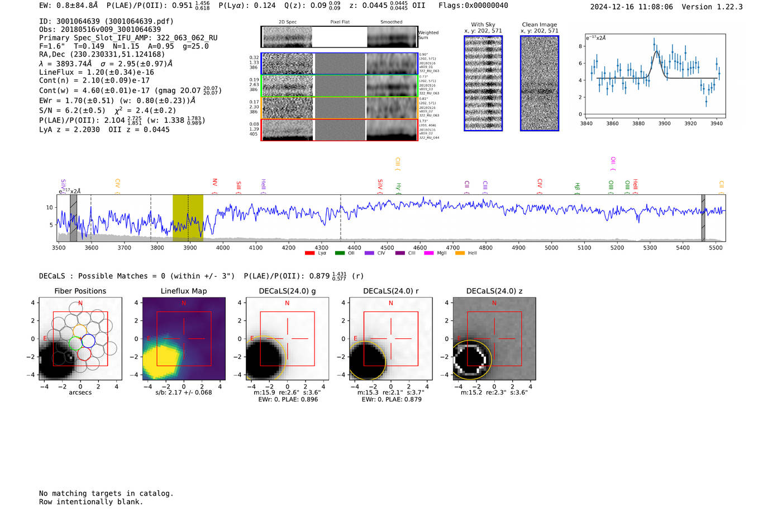This screenshot has height=532, width=782.
Task: Click the red fiber circle in Fiber Positions
Action: (84, 353)
